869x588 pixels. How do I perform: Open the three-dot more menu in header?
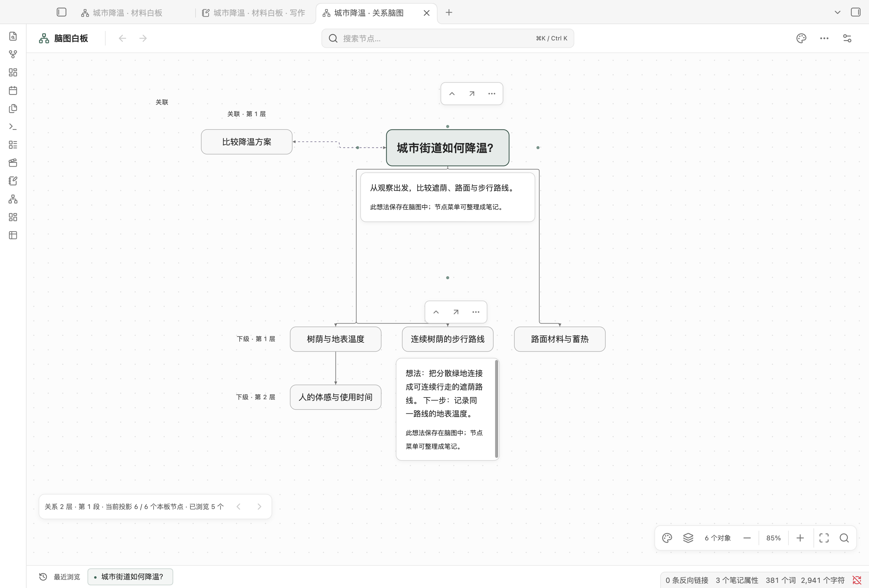(x=824, y=38)
